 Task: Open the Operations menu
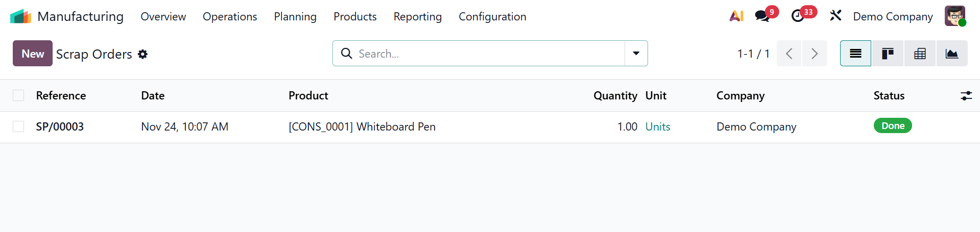pos(230,16)
